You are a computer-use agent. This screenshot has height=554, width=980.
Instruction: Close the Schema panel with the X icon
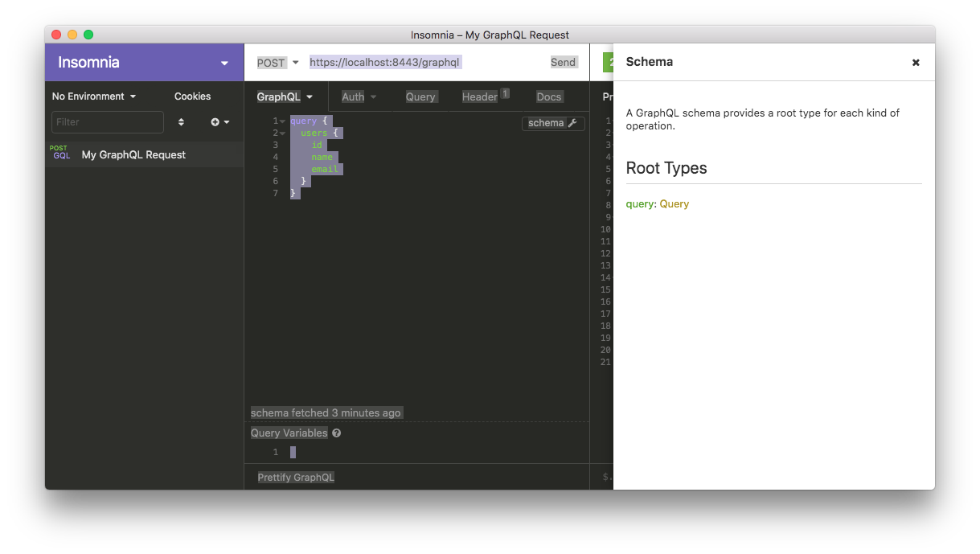916,63
